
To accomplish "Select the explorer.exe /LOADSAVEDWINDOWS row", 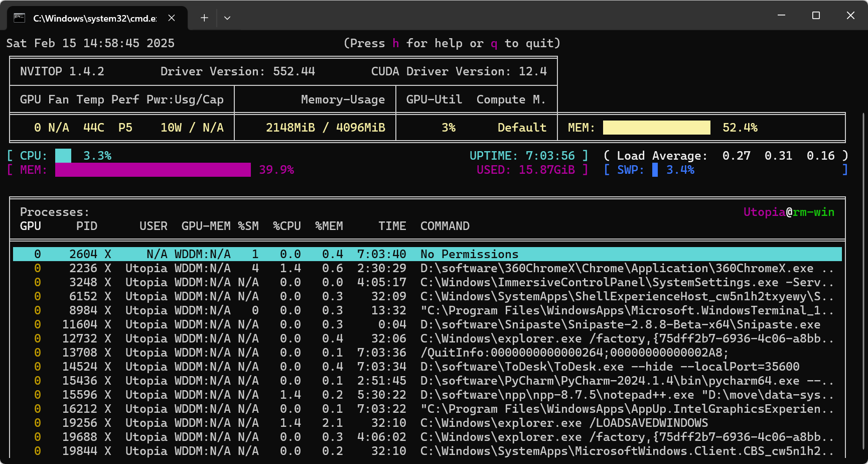I will point(427,423).
